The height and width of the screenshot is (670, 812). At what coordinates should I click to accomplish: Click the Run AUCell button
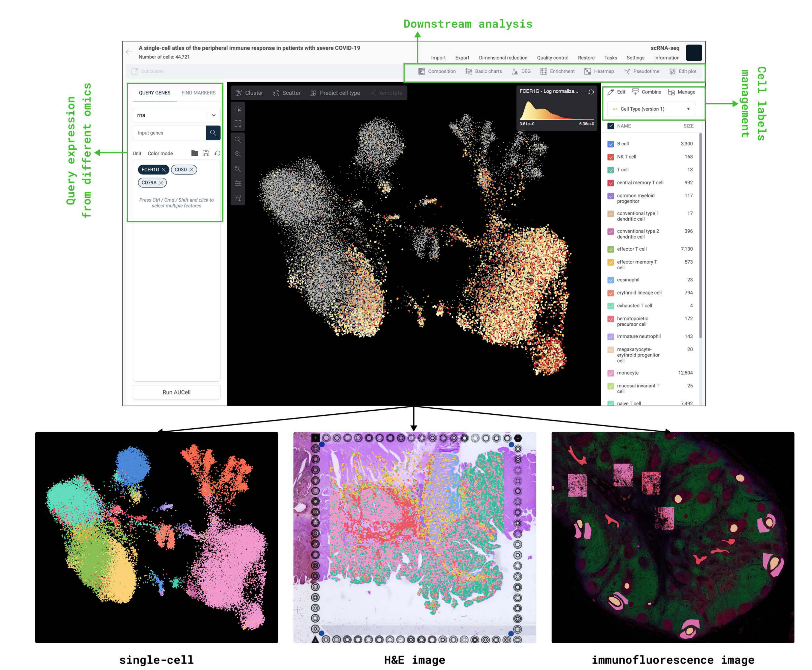pyautogui.click(x=176, y=392)
